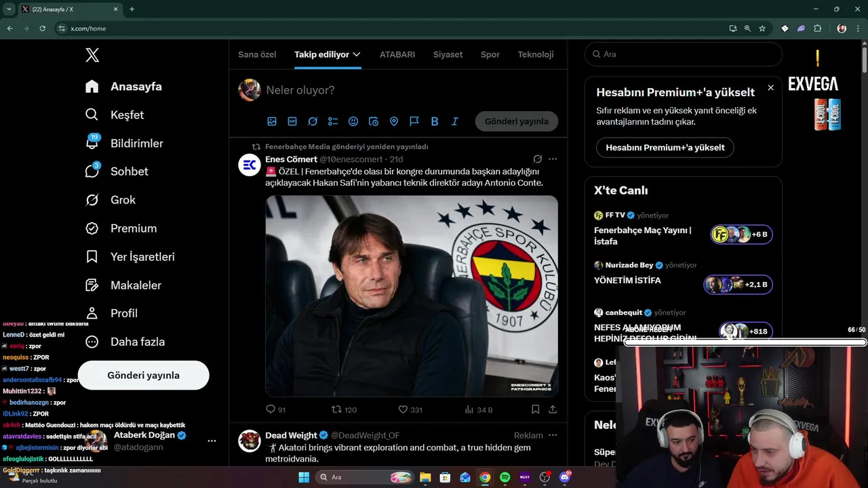The width and height of the screenshot is (868, 488).
Task: Open the Dead Weight profile link
Action: (x=291, y=435)
